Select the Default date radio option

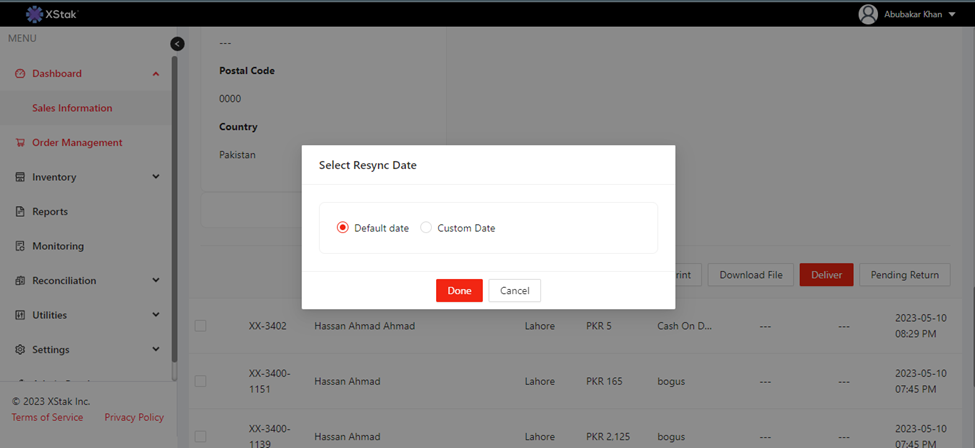[343, 228]
